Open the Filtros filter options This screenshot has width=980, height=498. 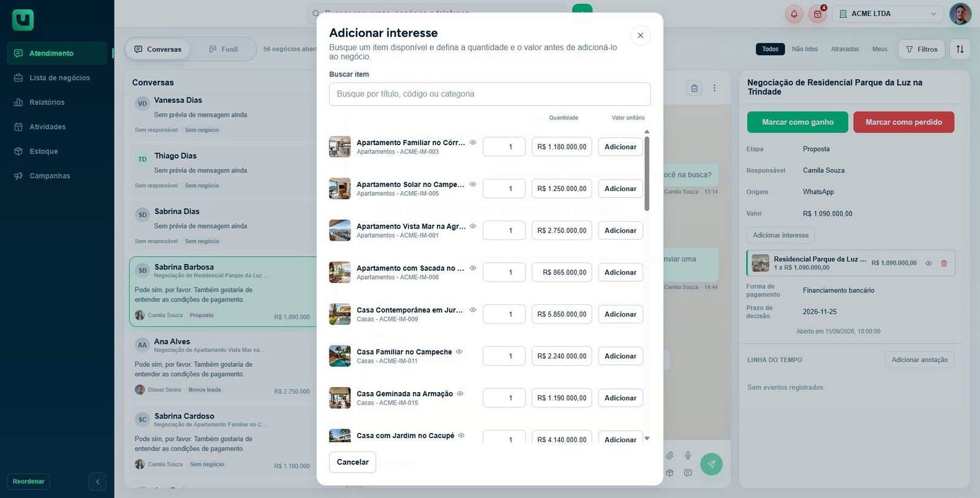coord(921,49)
